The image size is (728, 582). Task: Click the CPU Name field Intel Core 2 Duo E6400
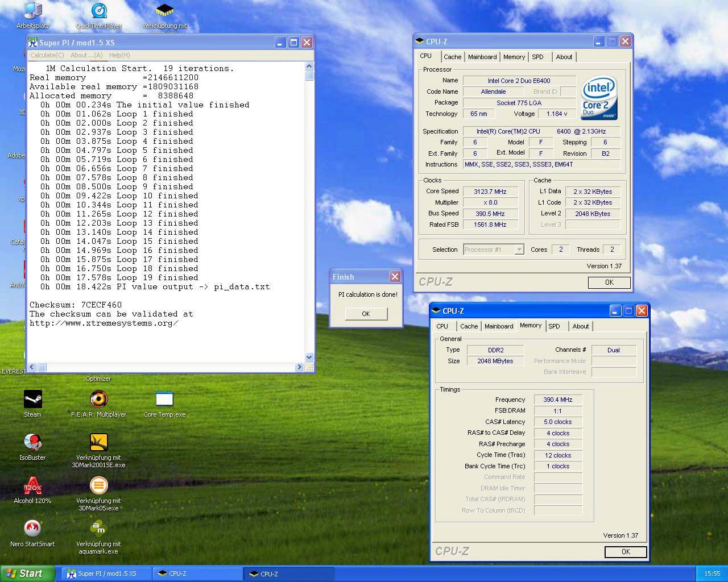[519, 81]
